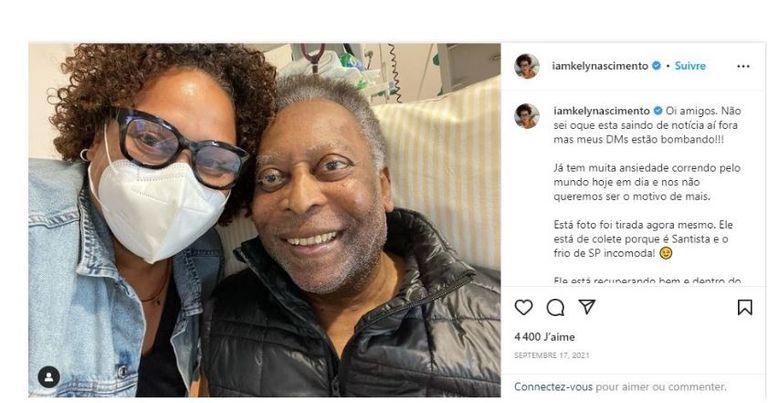Click the verified badge in the post header
Image resolution: width=768 pixels, height=403 pixels.
(657, 66)
